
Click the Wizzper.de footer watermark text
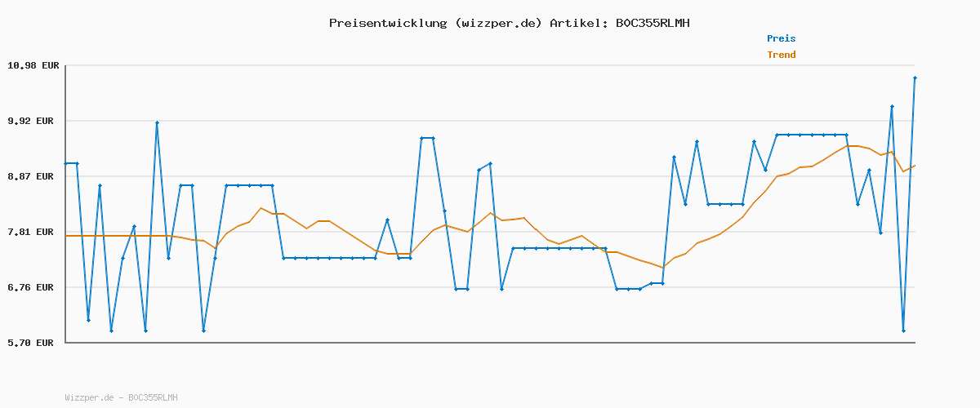coord(121,397)
